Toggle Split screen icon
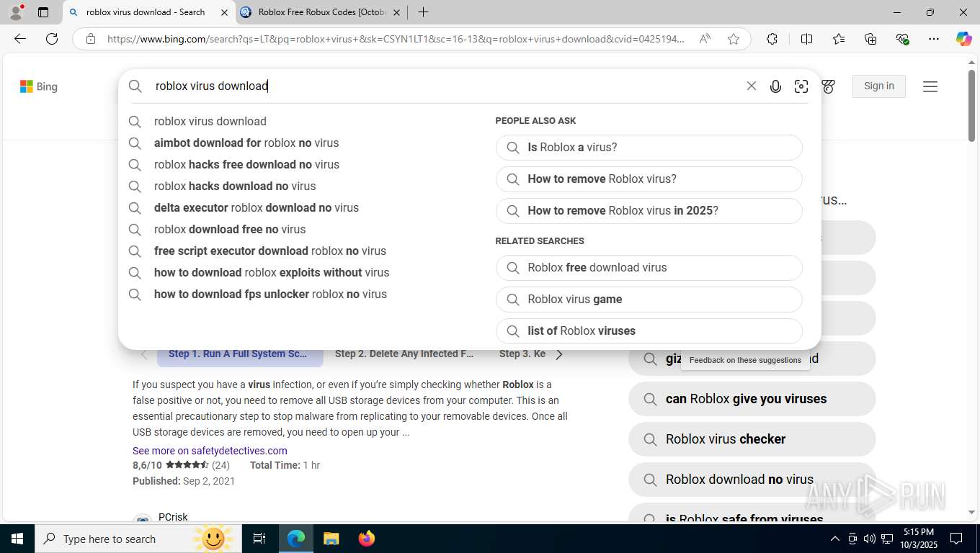Viewport: 980px width, 553px height. click(x=806, y=39)
